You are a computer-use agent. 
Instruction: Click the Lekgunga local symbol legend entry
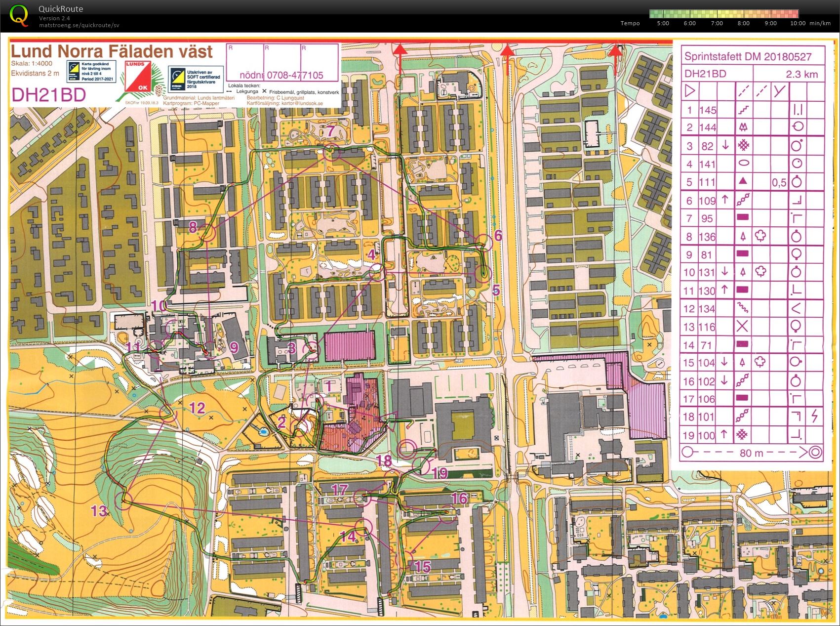click(242, 92)
